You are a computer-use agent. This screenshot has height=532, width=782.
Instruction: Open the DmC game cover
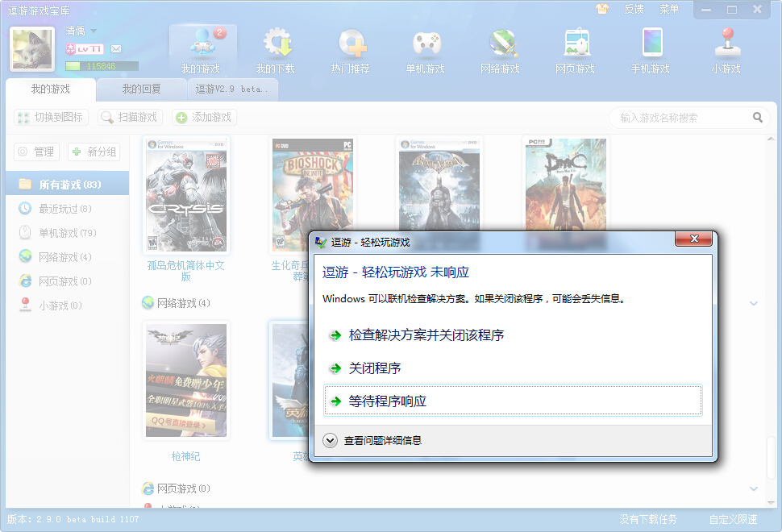click(566, 185)
